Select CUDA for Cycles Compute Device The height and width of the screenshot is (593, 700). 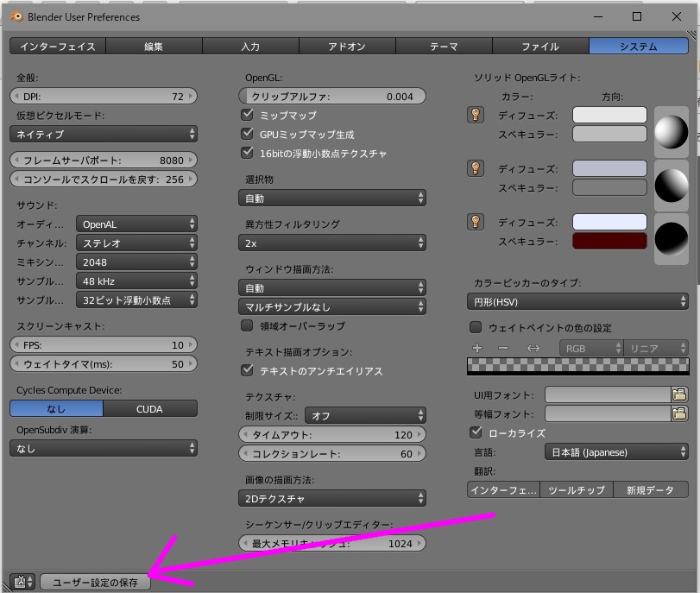point(150,408)
